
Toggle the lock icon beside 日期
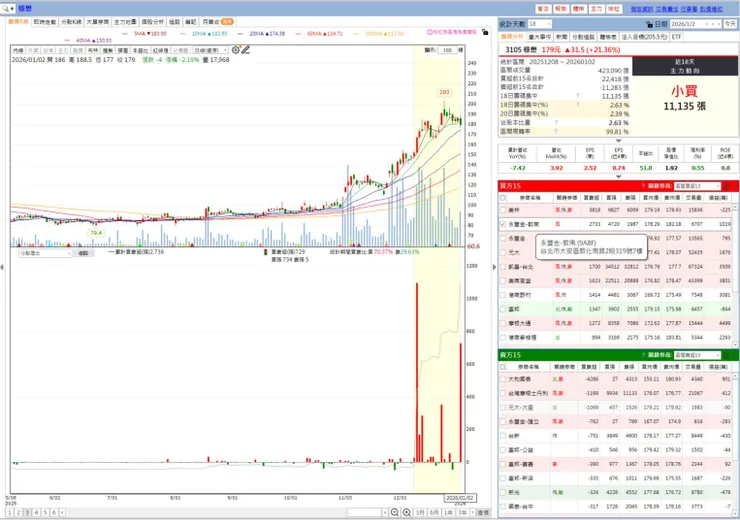click(649, 24)
